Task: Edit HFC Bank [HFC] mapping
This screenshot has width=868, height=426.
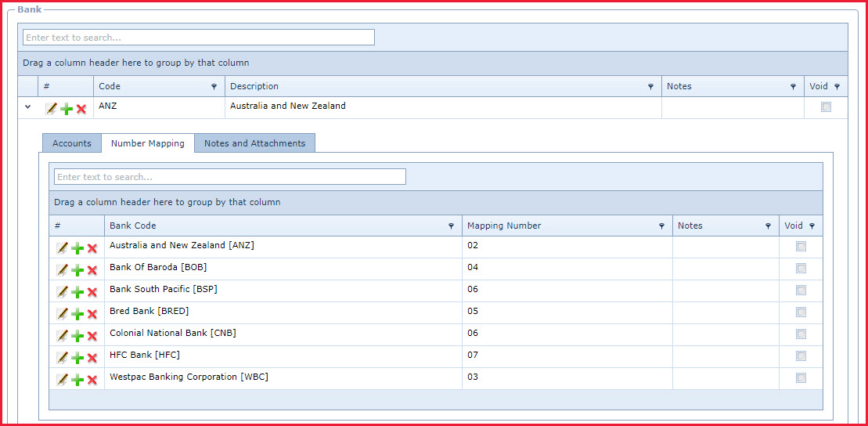Action: tap(62, 357)
